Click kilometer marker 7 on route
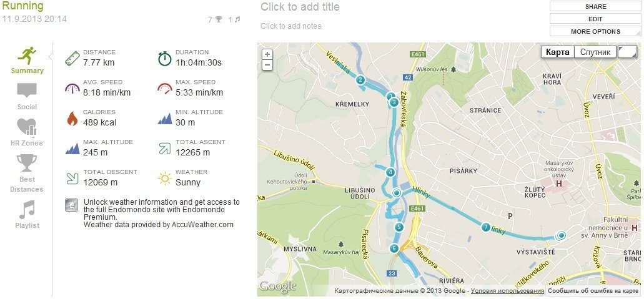 click(485, 227)
